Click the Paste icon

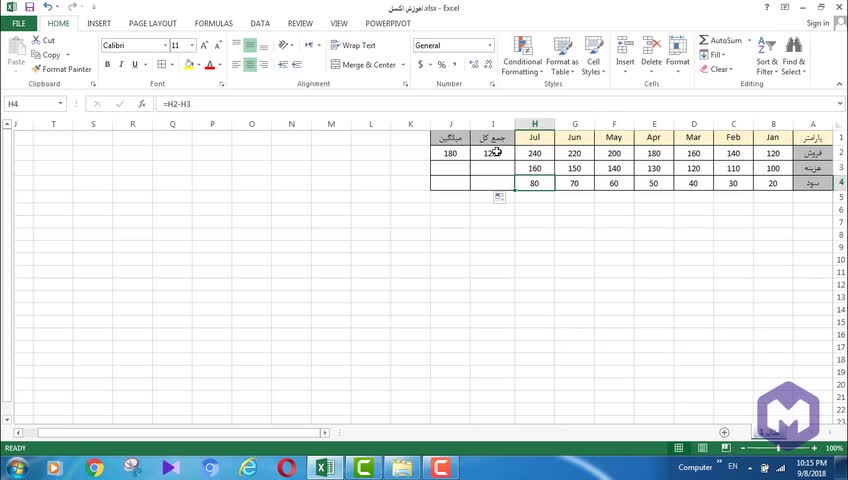[16, 48]
